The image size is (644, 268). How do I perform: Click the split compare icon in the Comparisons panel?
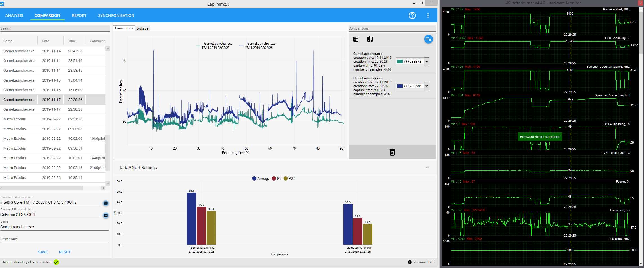pyautogui.click(x=370, y=39)
